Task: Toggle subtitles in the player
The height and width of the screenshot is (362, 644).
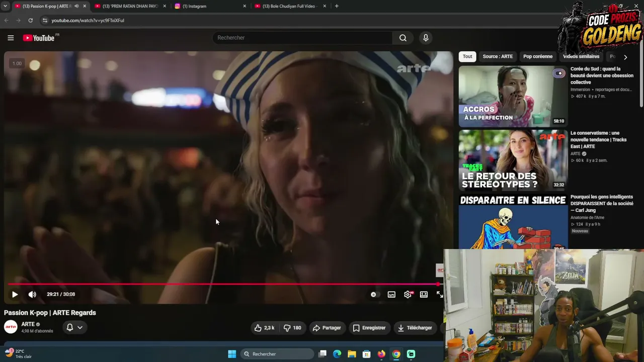Action: (x=391, y=295)
